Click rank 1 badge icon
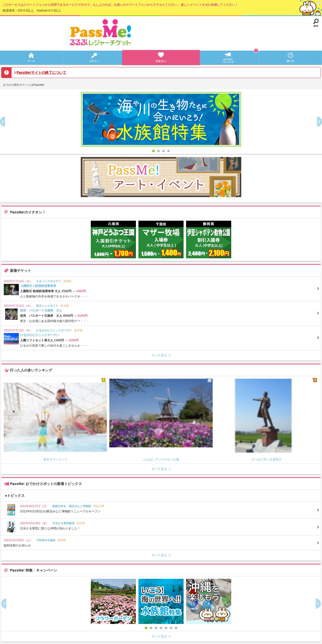The width and height of the screenshot is (322, 644). (x=103, y=380)
